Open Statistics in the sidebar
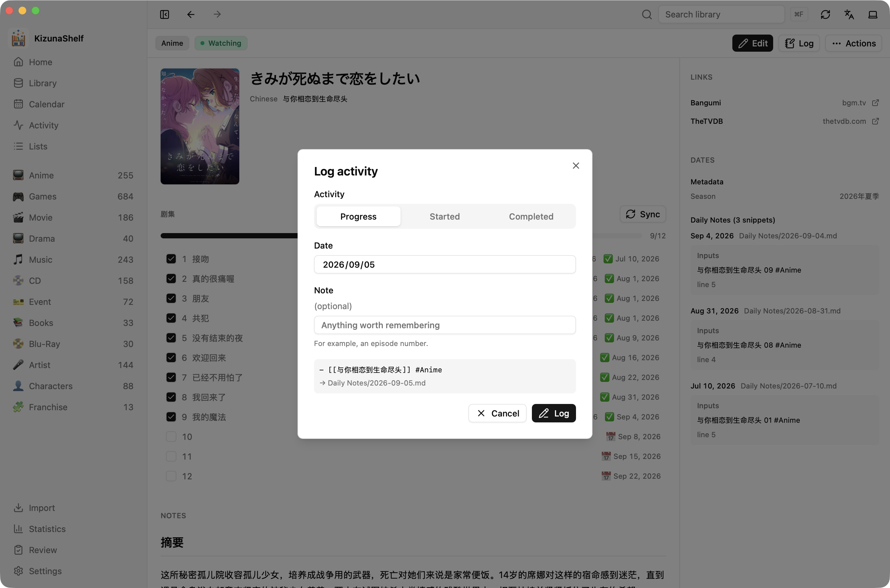The image size is (890, 588). click(x=73, y=529)
